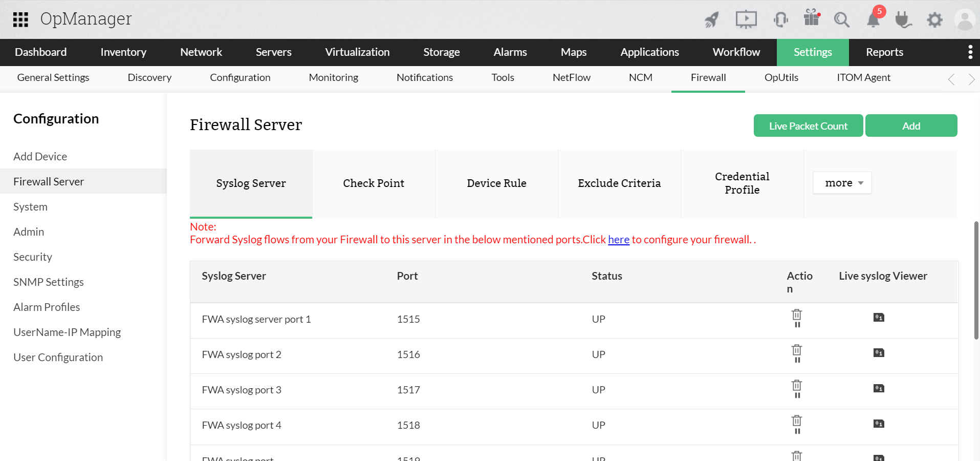The width and height of the screenshot is (980, 461).
Task: Open the Discovery submenu
Action: pos(149,78)
